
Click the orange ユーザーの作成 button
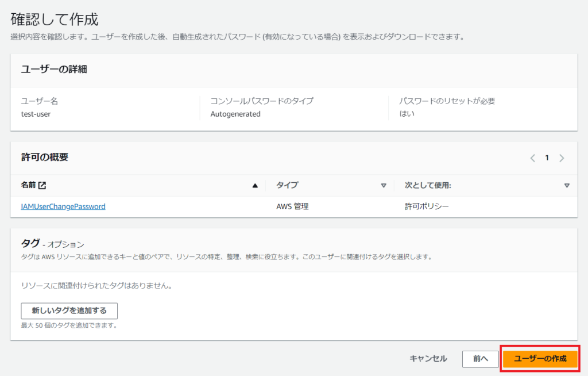(x=540, y=359)
